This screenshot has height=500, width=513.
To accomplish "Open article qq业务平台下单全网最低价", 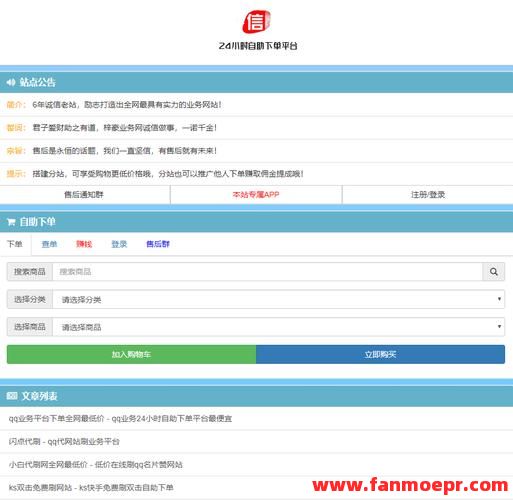I will pyautogui.click(x=120, y=418).
